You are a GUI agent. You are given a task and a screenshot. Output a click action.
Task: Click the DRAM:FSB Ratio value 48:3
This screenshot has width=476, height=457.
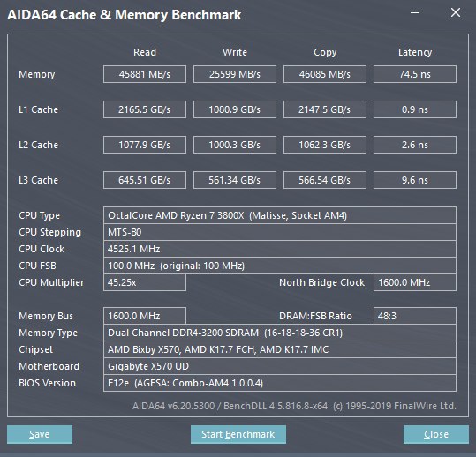[415, 316]
